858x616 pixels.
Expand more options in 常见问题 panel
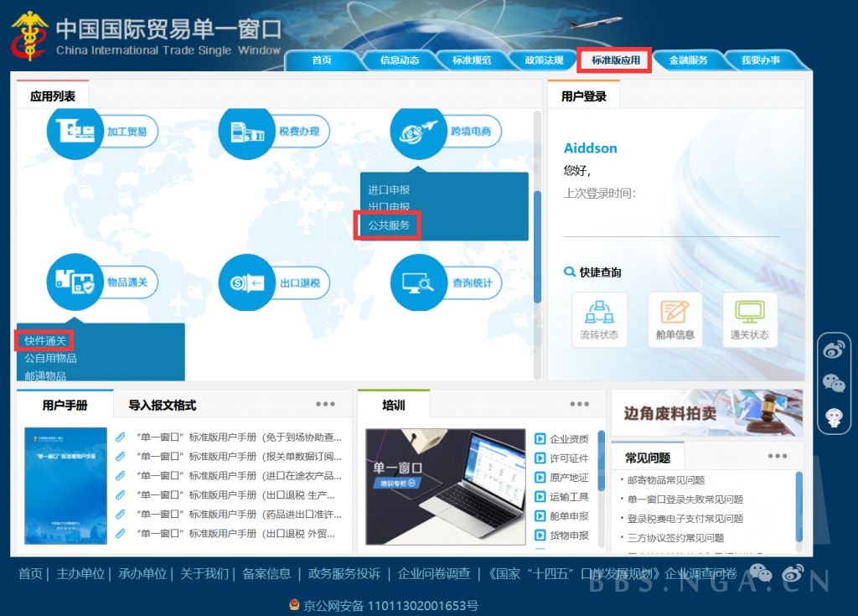pos(778,456)
